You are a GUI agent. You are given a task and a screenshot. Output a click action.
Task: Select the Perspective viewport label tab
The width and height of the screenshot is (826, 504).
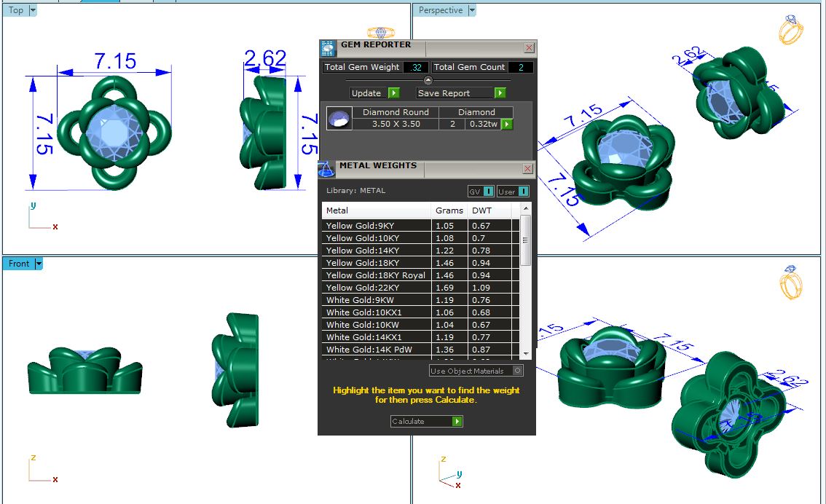click(440, 10)
